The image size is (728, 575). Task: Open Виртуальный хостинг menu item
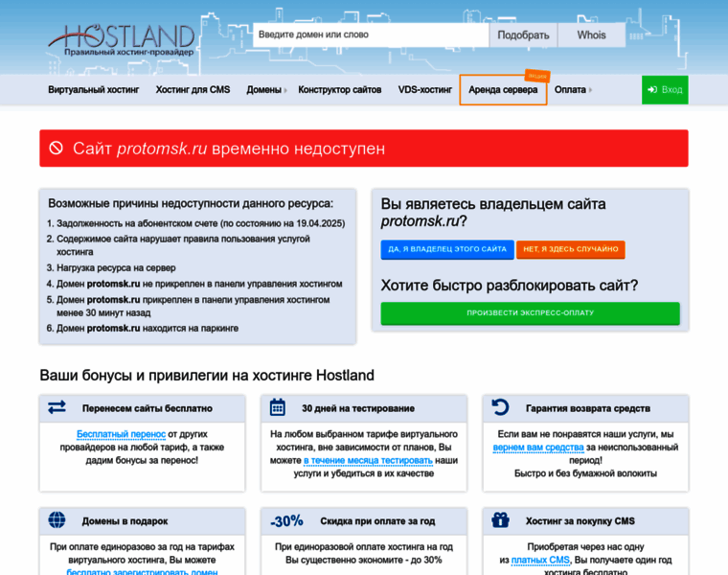pyautogui.click(x=93, y=90)
